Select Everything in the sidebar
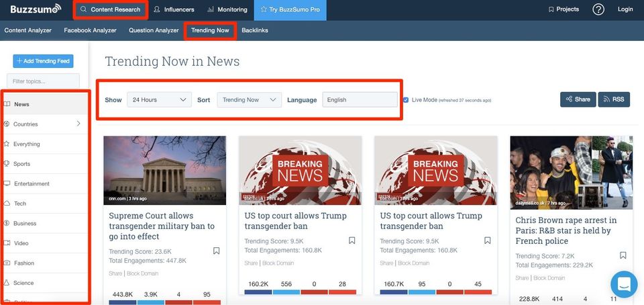 click(x=45, y=144)
